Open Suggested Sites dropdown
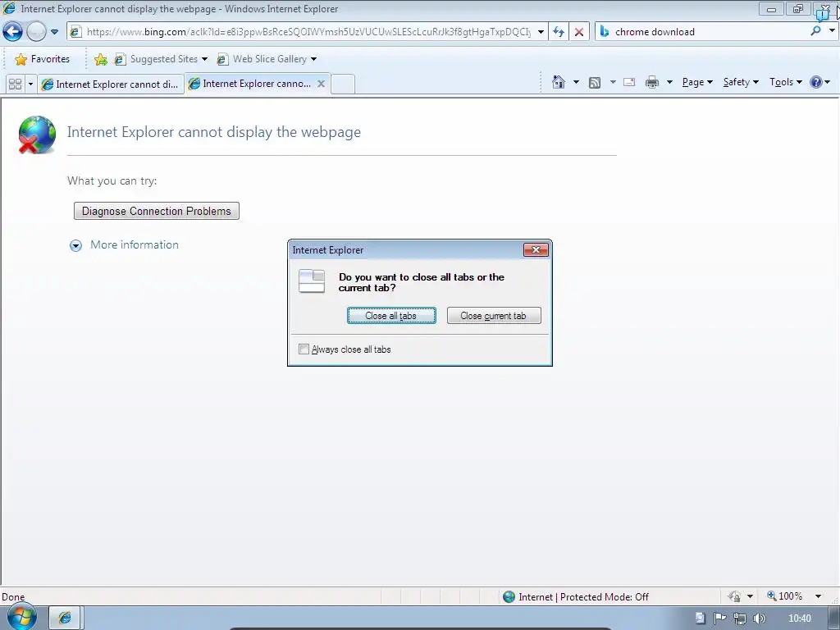The height and width of the screenshot is (630, 840). 161,59
